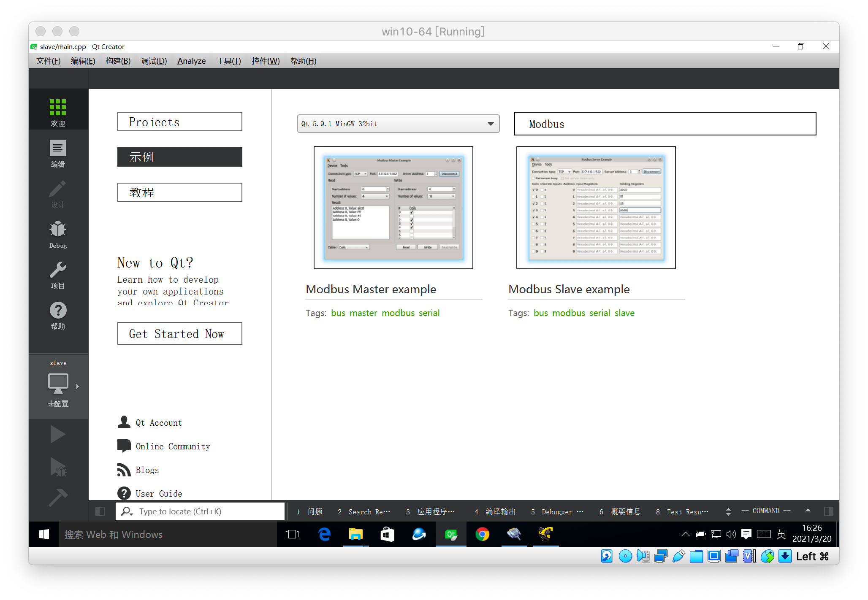Click the green Run play button
This screenshot has width=868, height=600.
[58, 434]
